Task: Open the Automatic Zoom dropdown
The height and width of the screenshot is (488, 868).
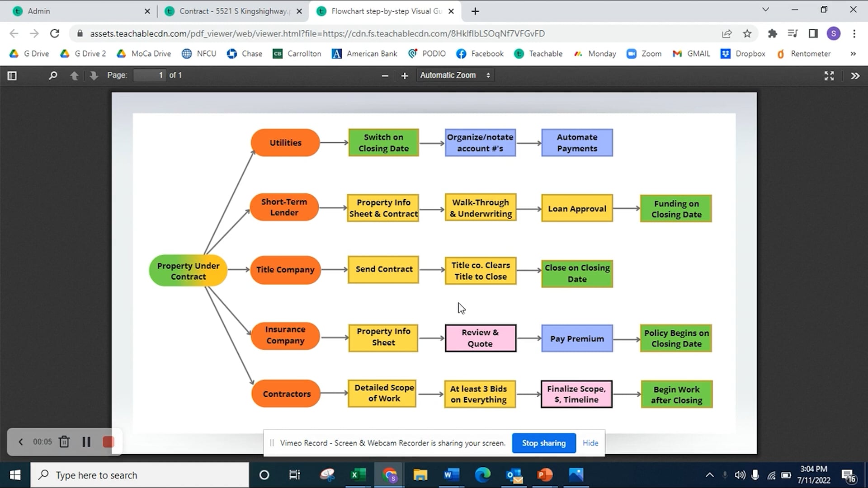Action: click(x=455, y=75)
